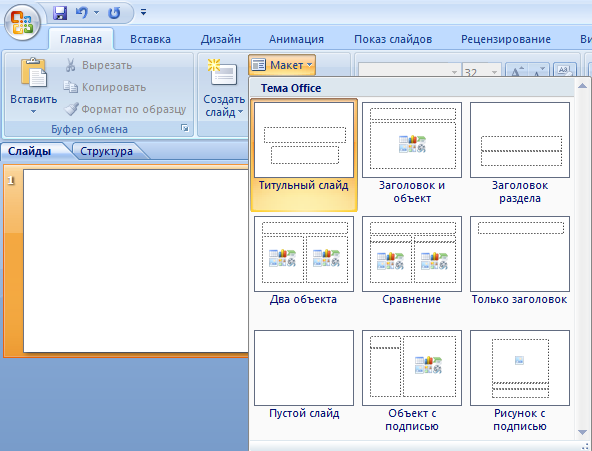
Task: Open the Структура pane tab
Action: [106, 151]
